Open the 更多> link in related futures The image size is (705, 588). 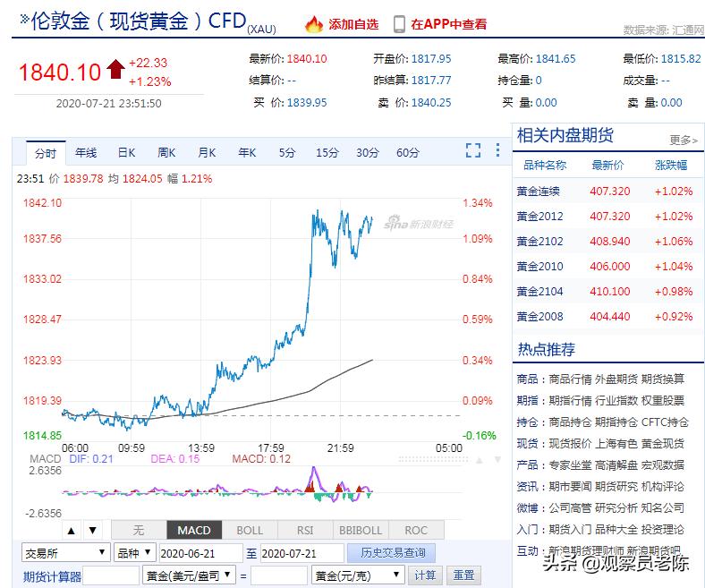(x=684, y=140)
